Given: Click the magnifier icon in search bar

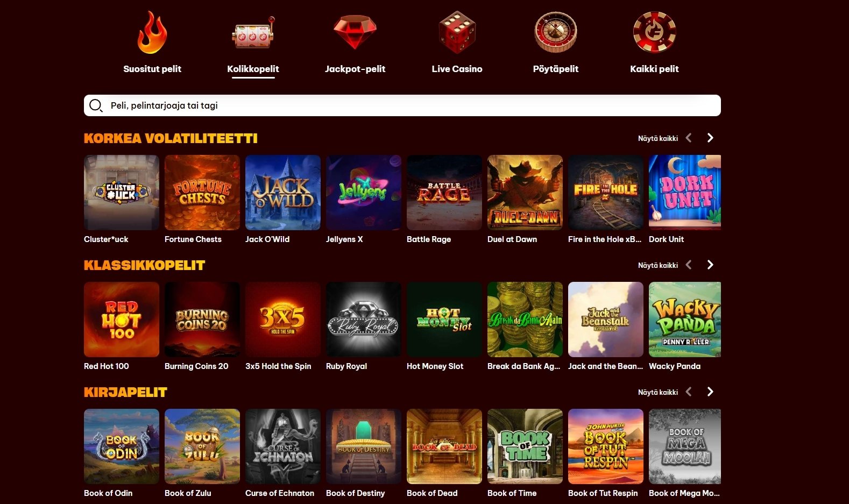Looking at the screenshot, I should pyautogui.click(x=96, y=105).
